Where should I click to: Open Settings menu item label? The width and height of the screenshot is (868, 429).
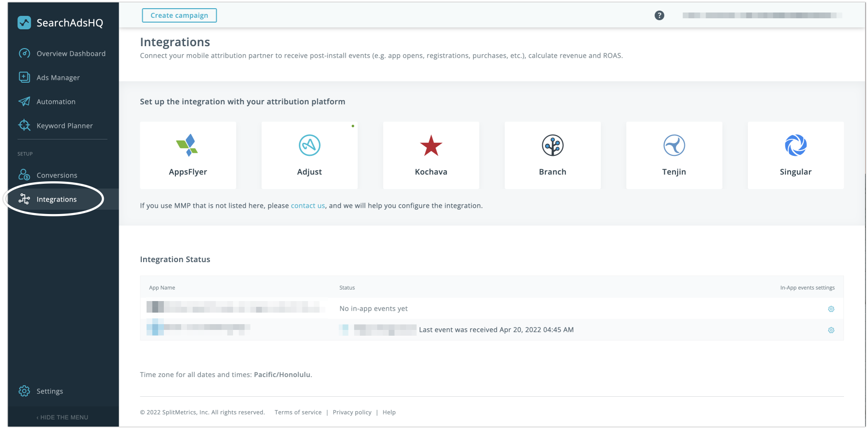pyautogui.click(x=50, y=391)
